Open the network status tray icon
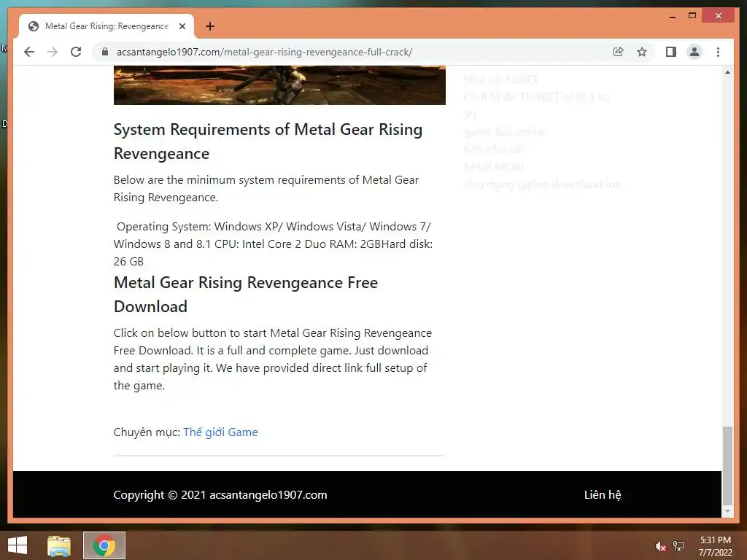747x560 pixels. pos(678,546)
